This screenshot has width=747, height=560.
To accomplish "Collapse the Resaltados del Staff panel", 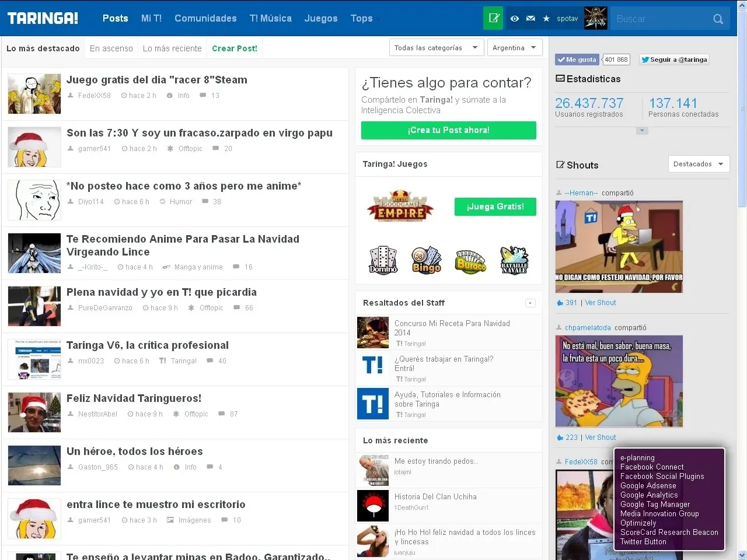I will point(530,303).
